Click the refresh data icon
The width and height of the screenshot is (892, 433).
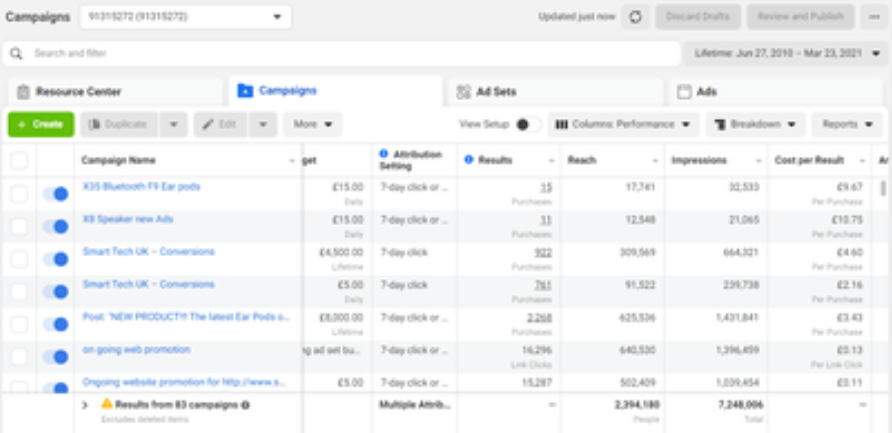pos(636,17)
